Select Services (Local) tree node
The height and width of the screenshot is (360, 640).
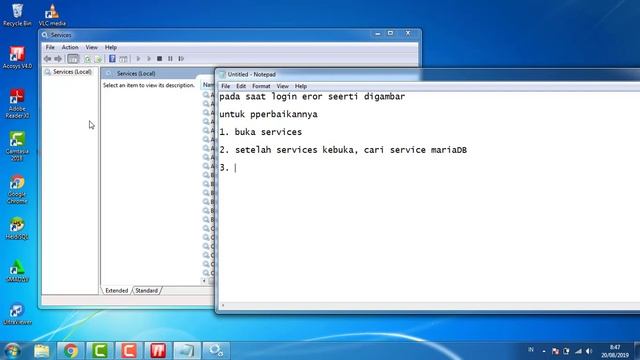point(68,72)
